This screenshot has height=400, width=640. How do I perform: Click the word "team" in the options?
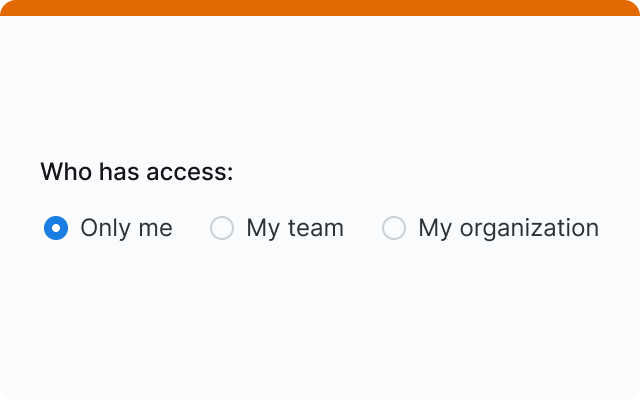(316, 228)
